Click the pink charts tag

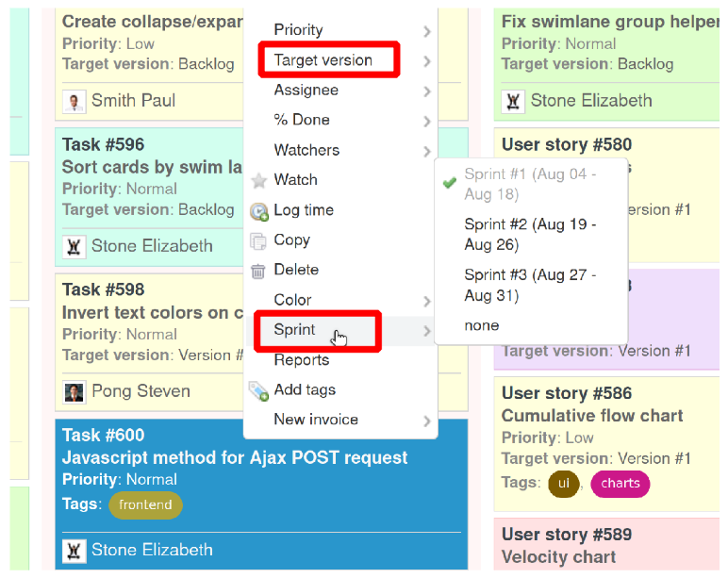point(620,484)
